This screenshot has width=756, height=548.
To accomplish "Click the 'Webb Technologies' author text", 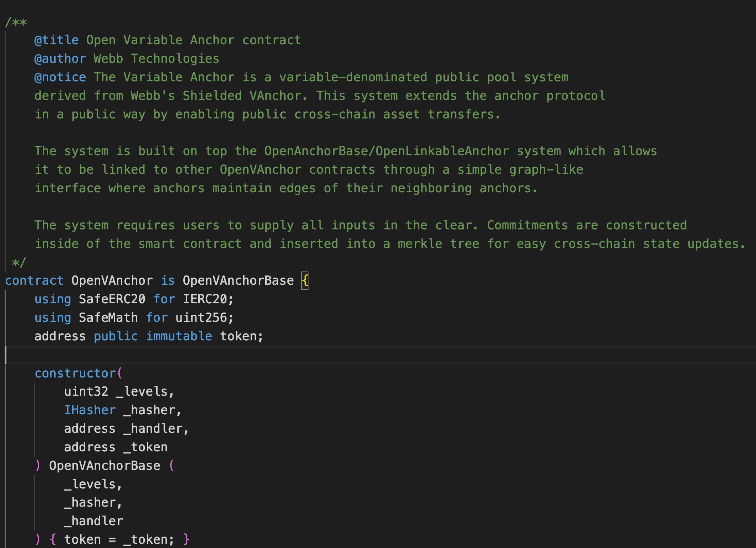I will coord(156,59).
